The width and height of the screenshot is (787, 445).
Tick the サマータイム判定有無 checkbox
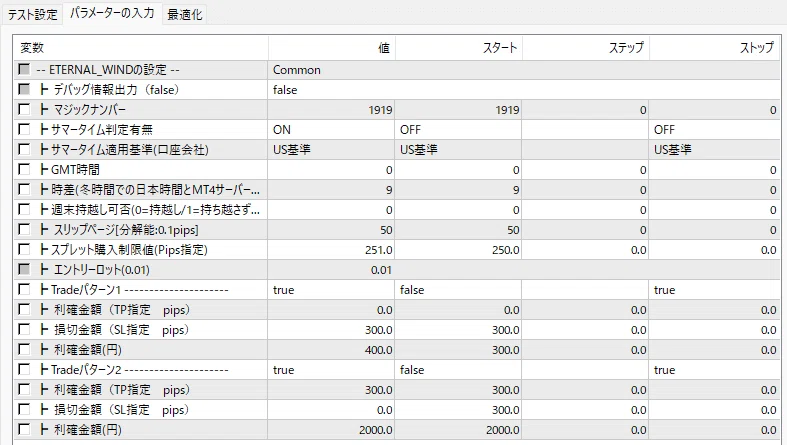pos(24,129)
